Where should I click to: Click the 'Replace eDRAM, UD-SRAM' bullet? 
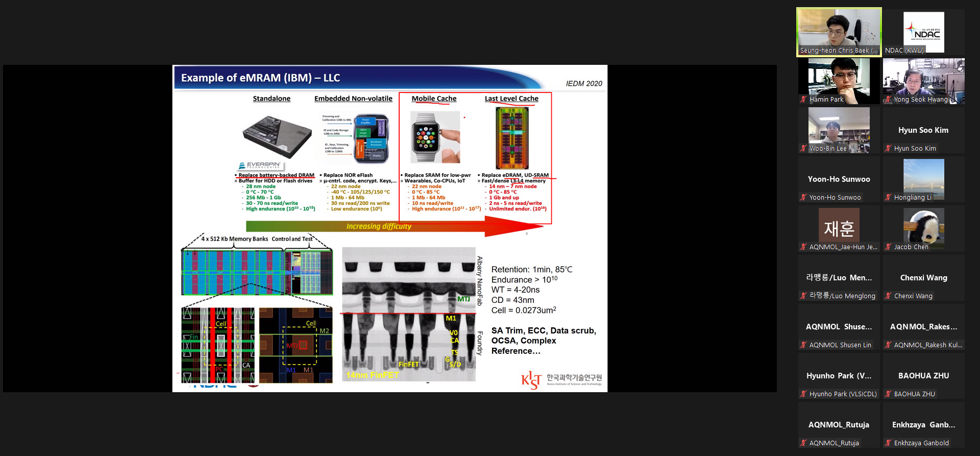[x=515, y=175]
